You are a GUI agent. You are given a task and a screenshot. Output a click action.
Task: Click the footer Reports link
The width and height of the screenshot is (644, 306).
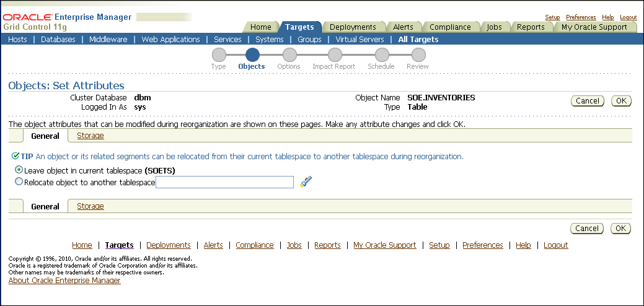(x=327, y=245)
